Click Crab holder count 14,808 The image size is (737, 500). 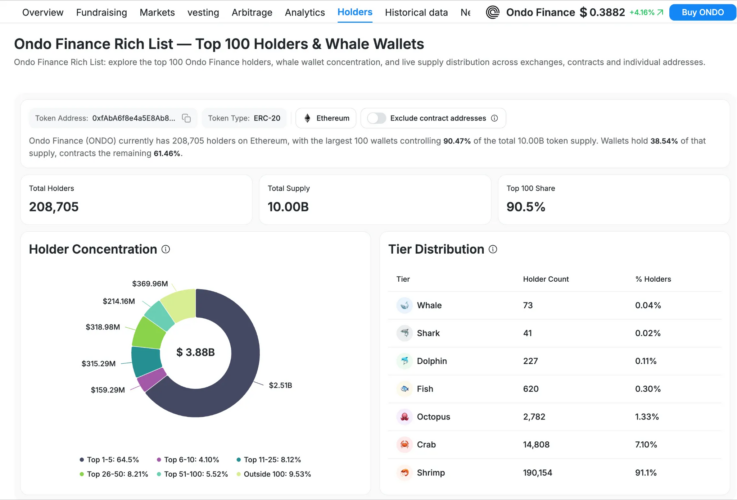(x=536, y=445)
